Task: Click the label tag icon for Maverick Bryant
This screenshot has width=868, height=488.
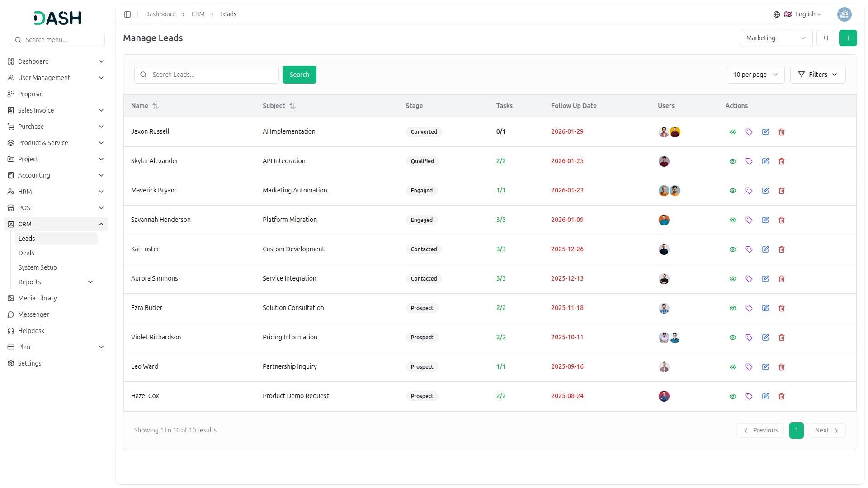Action: click(749, 191)
